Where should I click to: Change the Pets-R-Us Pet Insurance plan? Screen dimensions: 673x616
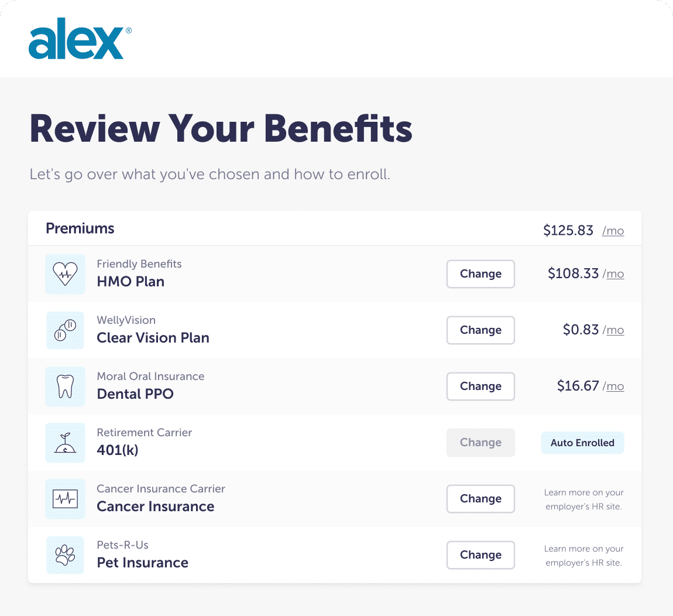480,555
